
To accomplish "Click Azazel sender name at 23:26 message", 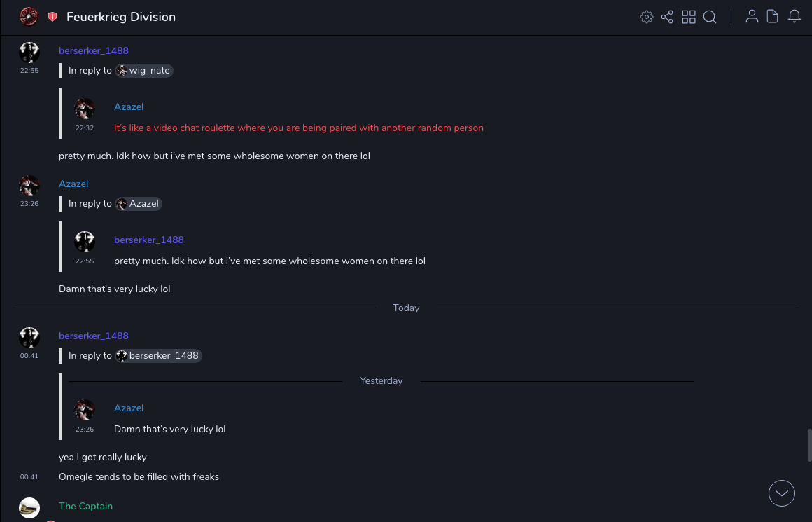I will tap(73, 184).
